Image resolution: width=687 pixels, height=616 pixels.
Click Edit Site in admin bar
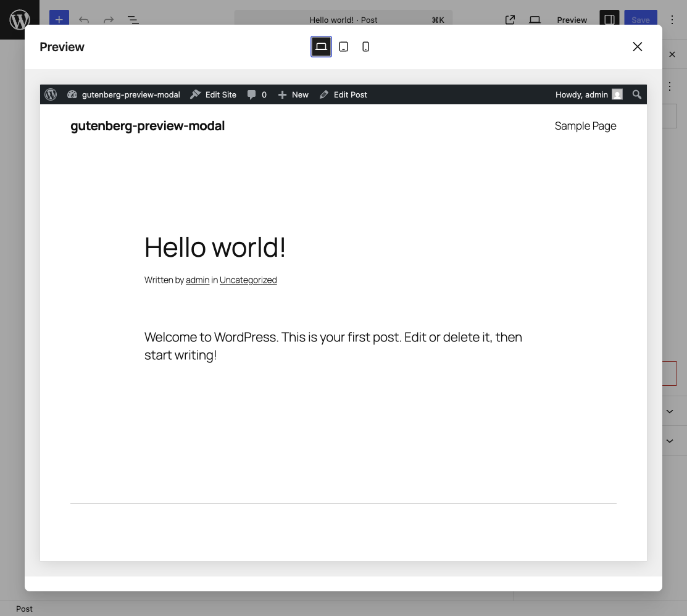tap(214, 94)
